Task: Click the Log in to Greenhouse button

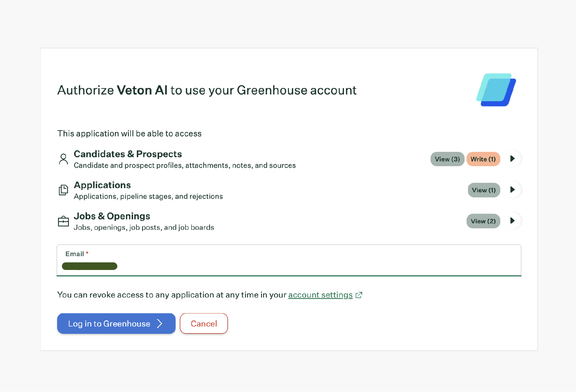Action: point(116,324)
